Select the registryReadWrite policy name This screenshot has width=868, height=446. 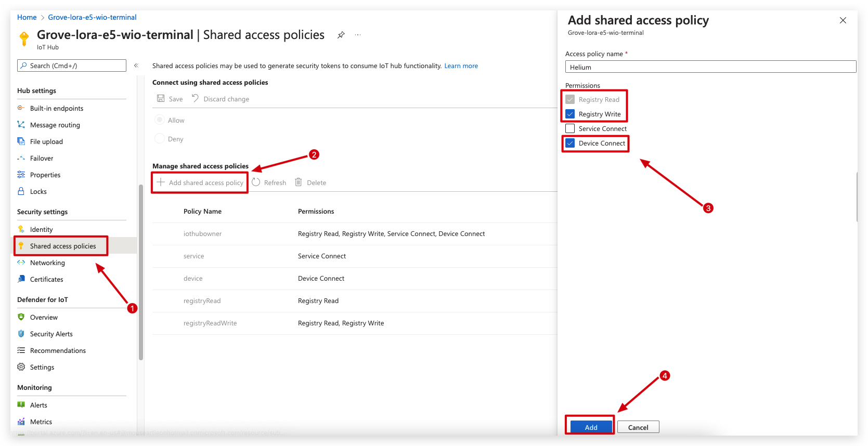(210, 323)
